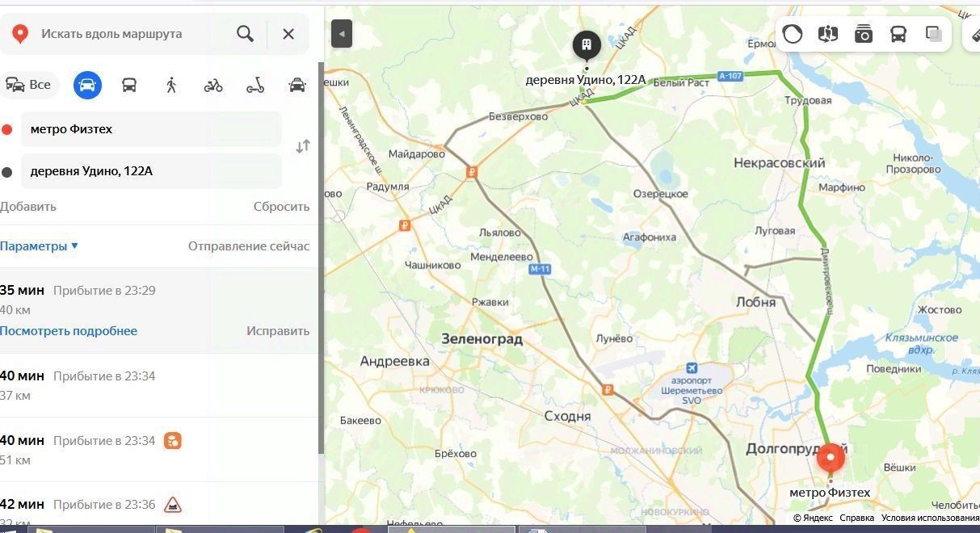
Task: Collapse the left sidebar panel arrow
Action: point(342,34)
